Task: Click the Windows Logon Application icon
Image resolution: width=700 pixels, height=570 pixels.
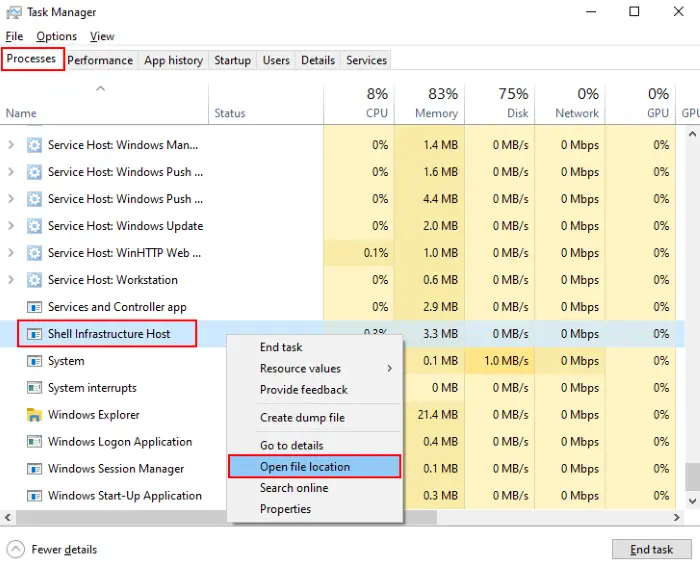Action: coord(34,442)
